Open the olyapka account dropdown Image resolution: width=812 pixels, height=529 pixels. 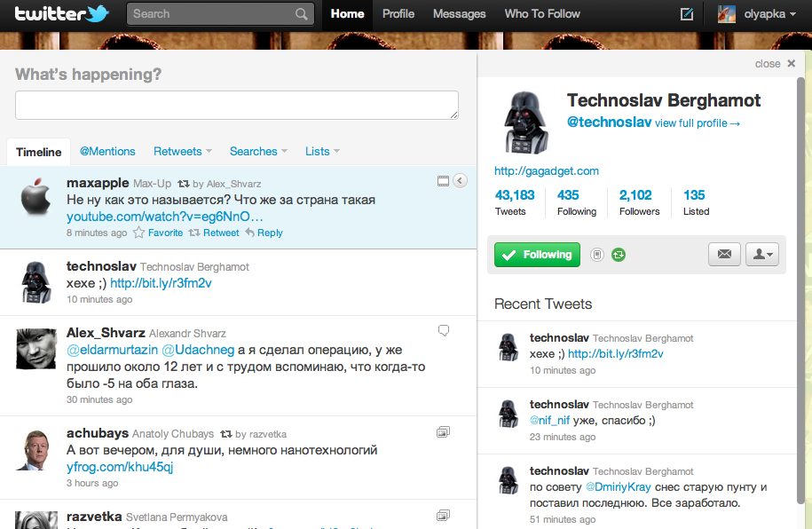coord(769,14)
